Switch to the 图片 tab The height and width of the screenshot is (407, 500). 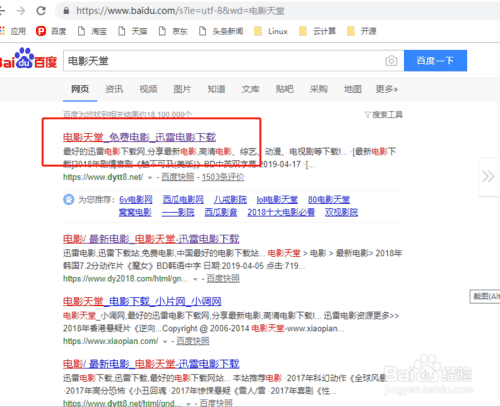click(x=182, y=89)
